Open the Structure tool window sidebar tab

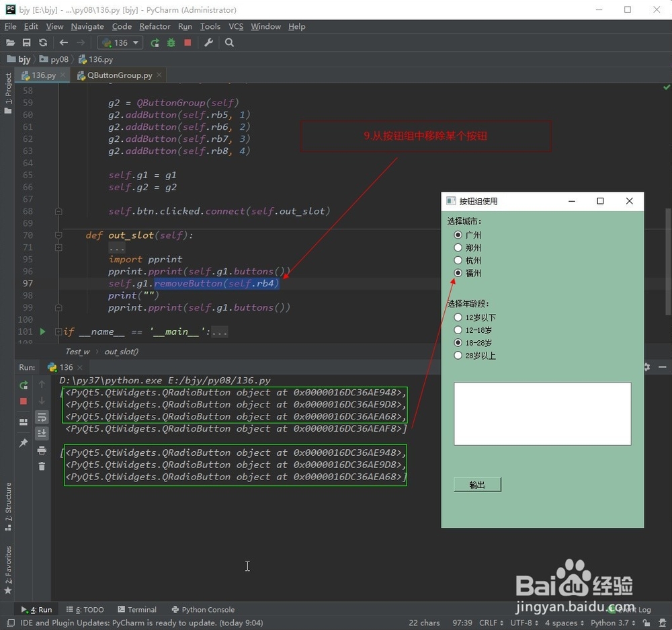(7, 506)
